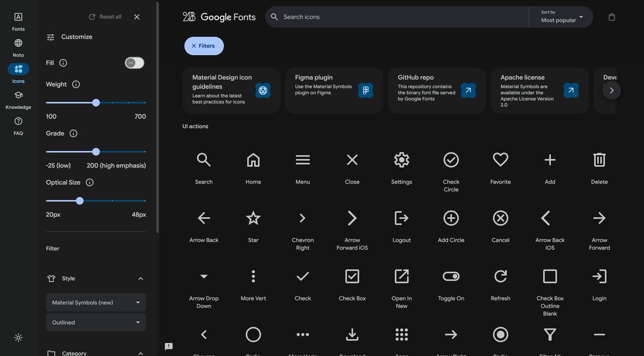Select the Arrow Drop Down icon
The height and width of the screenshot is (356, 644).
[204, 277]
